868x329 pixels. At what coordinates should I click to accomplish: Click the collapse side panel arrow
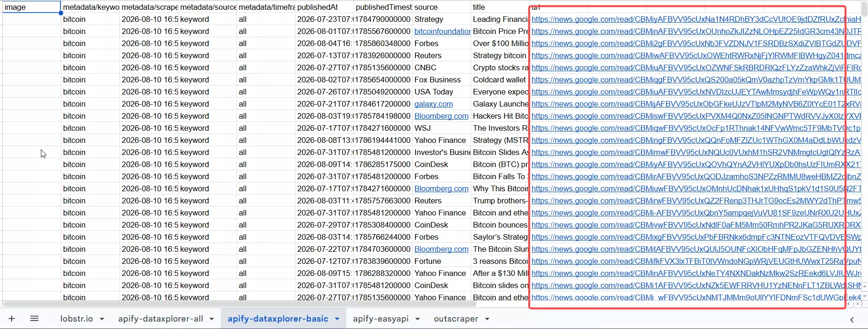[x=852, y=320]
